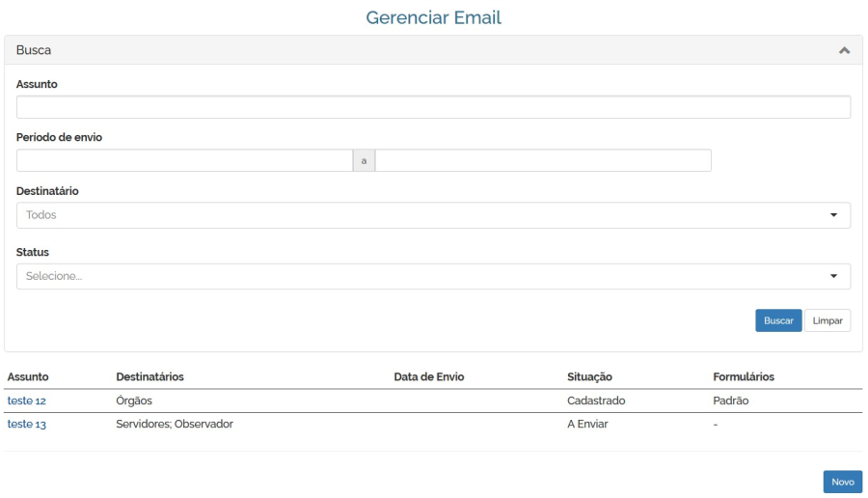Click the 'a' separator between date fields

coord(364,160)
